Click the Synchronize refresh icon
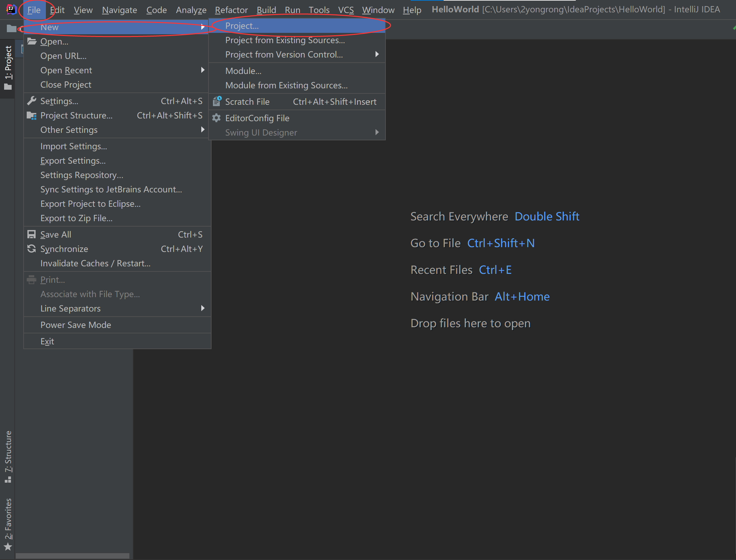 click(31, 249)
